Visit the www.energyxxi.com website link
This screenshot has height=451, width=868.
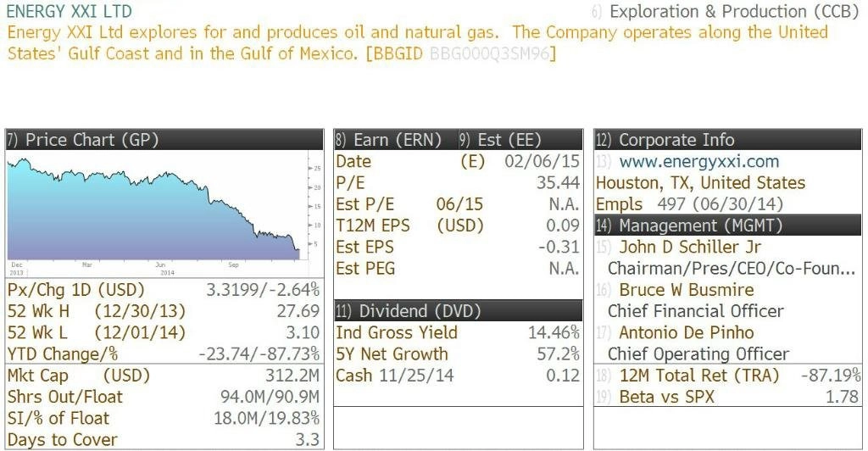point(698,162)
